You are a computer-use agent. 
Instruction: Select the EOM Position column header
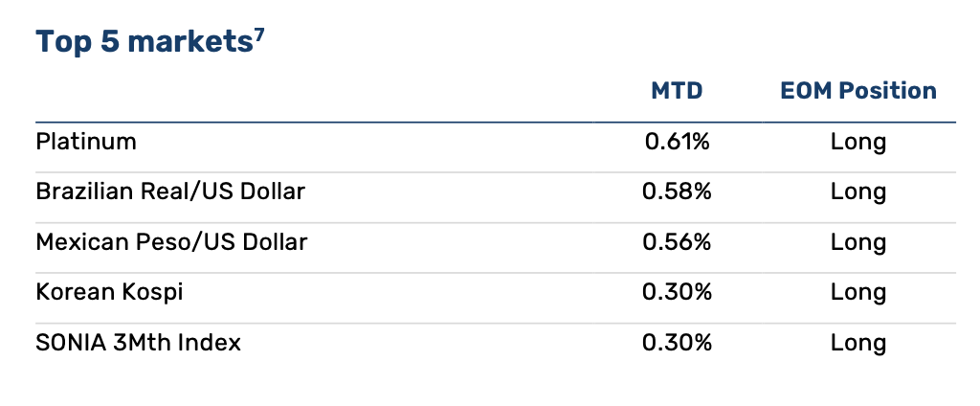pyautogui.click(x=858, y=92)
